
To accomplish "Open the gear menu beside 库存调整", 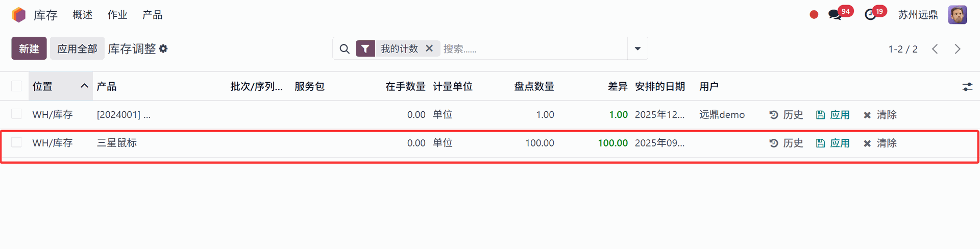I will tap(163, 49).
